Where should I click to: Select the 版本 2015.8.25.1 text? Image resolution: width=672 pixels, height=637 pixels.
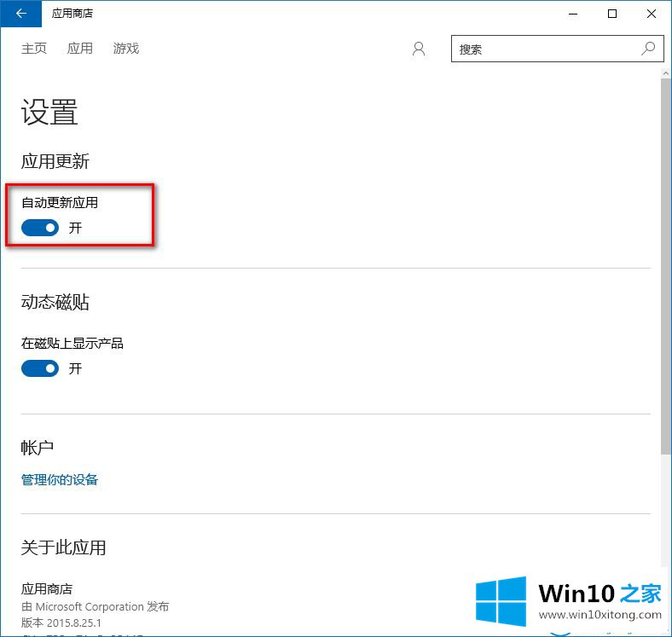[61, 623]
